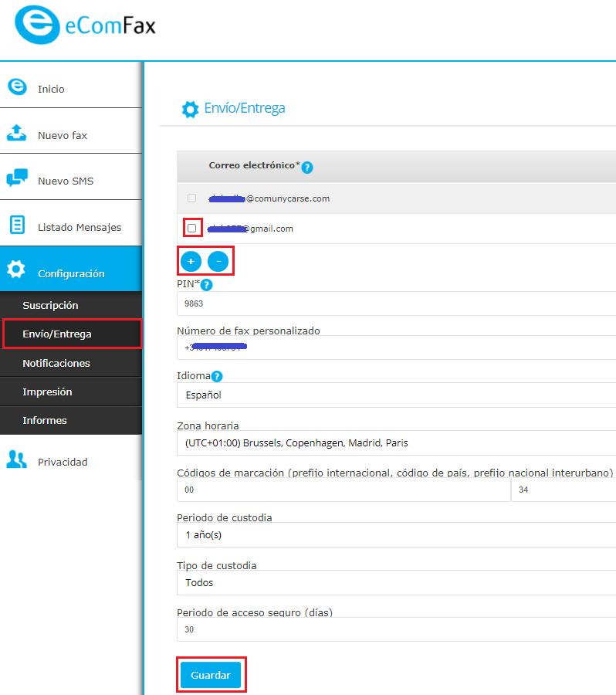The image size is (616, 695).
Task: Open Tipo de custodia dropdown showing Todos
Action: (396, 583)
